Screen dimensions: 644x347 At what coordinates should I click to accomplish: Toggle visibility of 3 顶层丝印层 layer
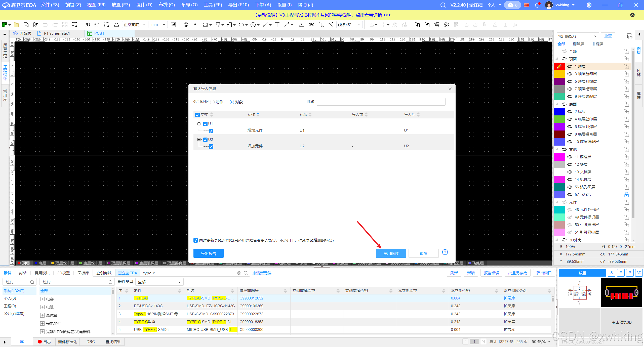coord(570,74)
